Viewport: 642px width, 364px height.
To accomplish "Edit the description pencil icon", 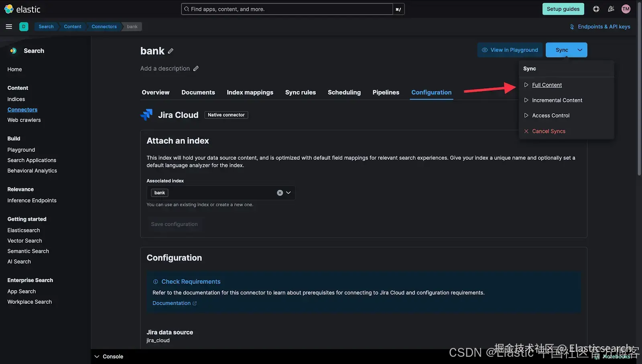I will point(196,69).
